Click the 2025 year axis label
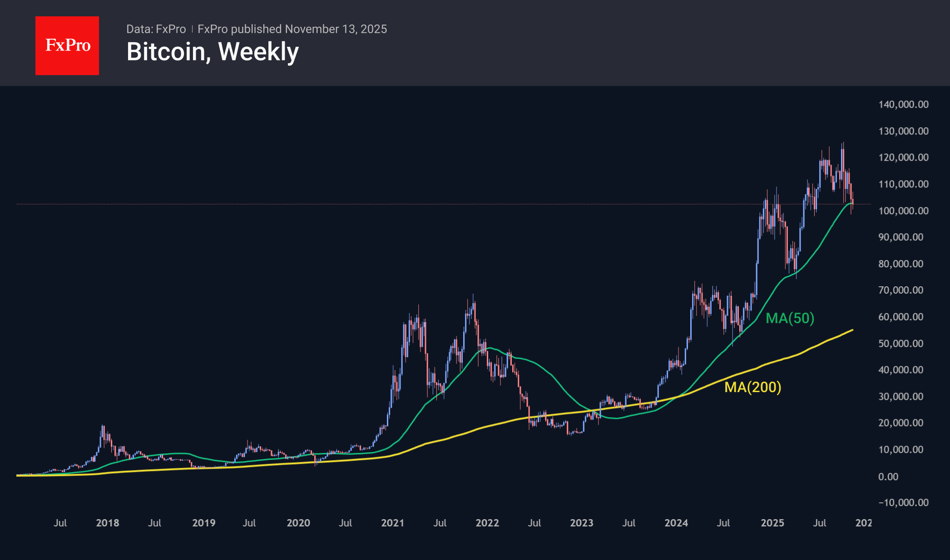 pos(772,523)
